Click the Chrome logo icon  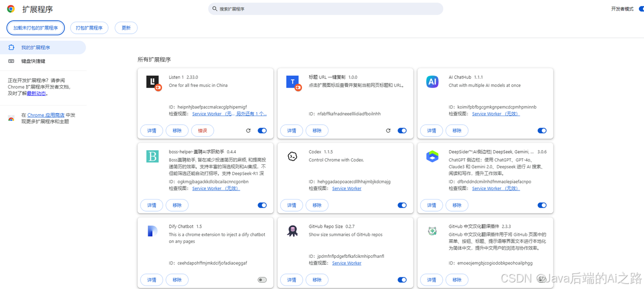11,9
